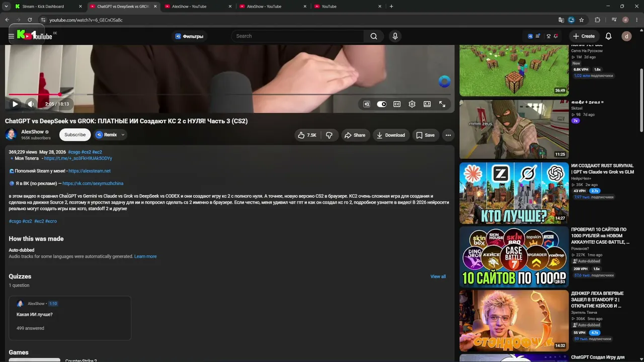Click the Create button

[584, 36]
